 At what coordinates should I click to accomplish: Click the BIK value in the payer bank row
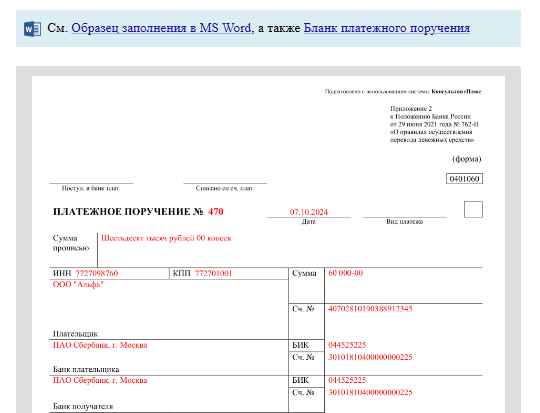(x=347, y=345)
